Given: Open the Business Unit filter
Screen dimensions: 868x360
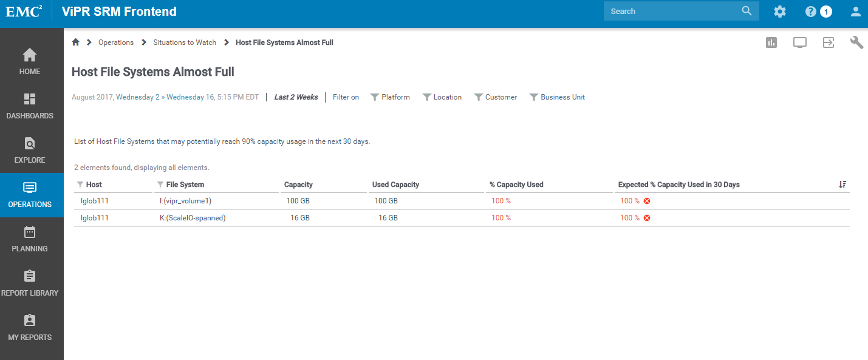Looking at the screenshot, I should point(557,97).
